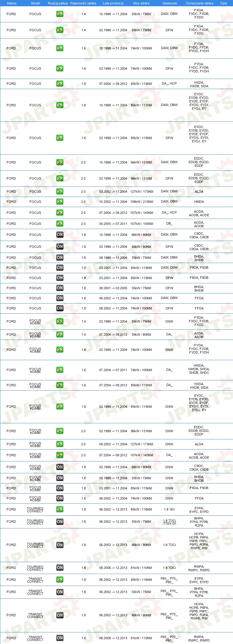Click the 'HWDA, HWDB, SHDA, SHDB, SHDC' engine code cell
This screenshot has height=644, width=233.
tap(199, 369)
